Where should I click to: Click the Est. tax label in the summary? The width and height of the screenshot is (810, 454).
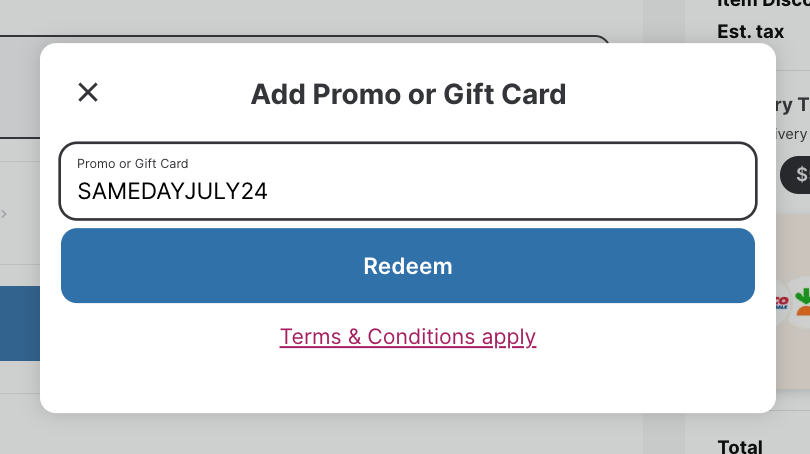(751, 32)
